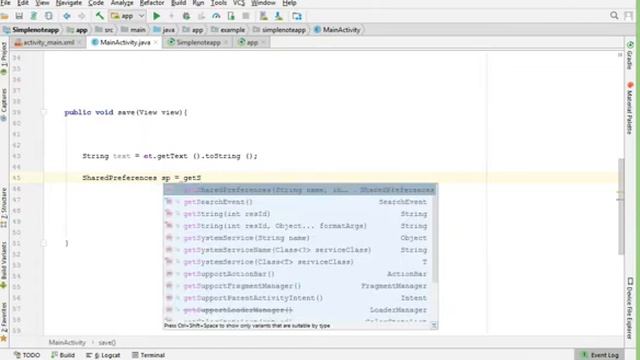Click the java breadcrumb folder
The image size is (640, 360).
coord(164,30)
